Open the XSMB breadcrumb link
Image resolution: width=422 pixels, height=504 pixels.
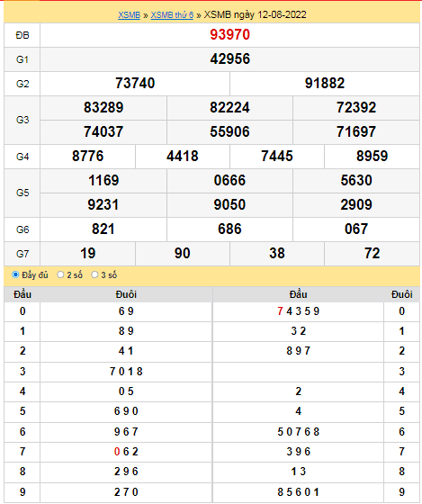coord(129,14)
